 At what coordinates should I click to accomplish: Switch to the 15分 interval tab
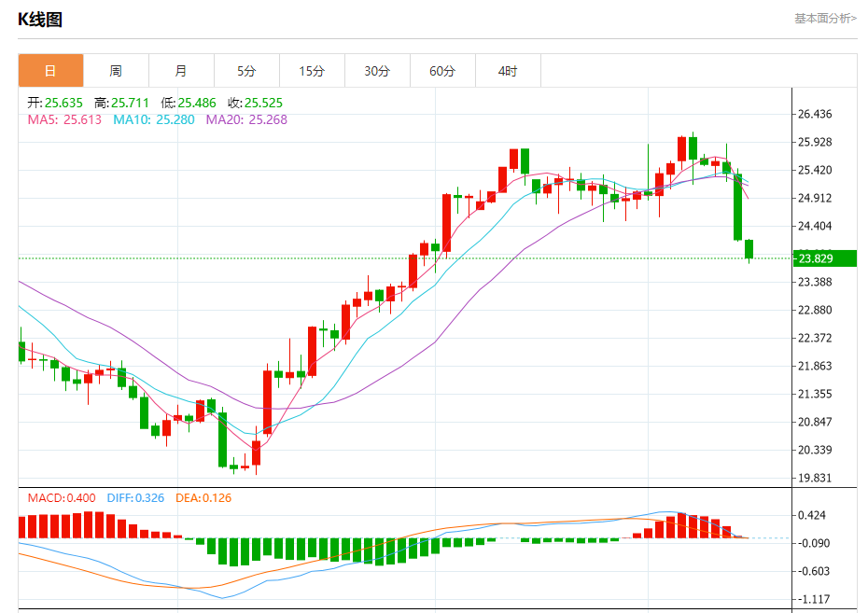pyautogui.click(x=312, y=71)
